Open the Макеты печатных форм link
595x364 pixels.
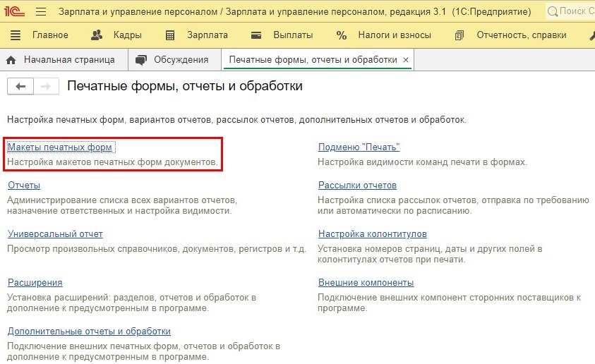(x=60, y=147)
